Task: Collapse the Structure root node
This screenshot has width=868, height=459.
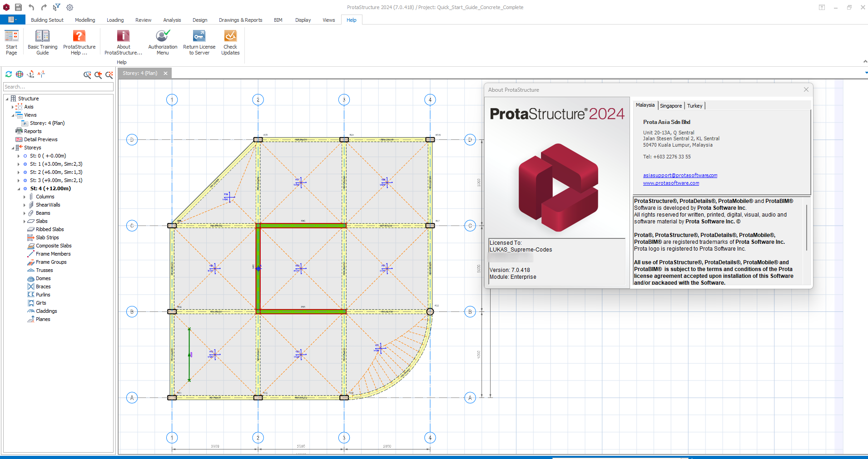Action: (7, 99)
